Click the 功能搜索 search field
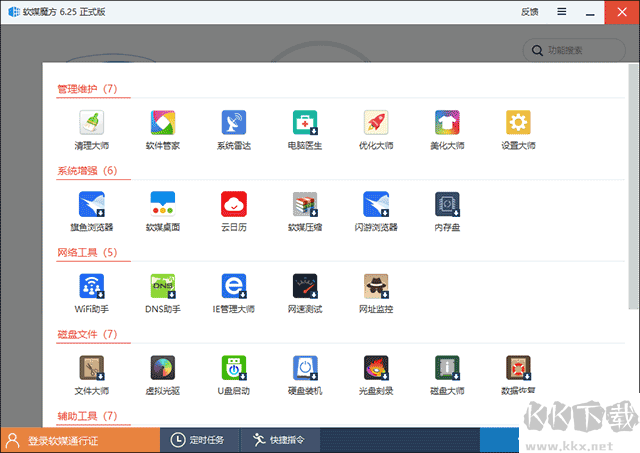640x453 pixels. (574, 50)
